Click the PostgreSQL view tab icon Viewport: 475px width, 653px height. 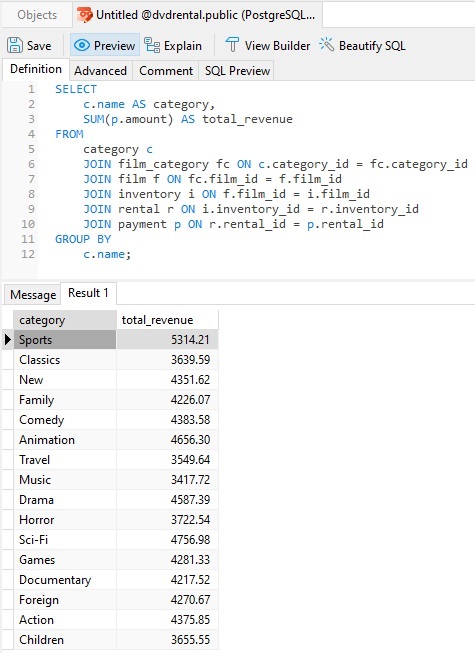85,15
